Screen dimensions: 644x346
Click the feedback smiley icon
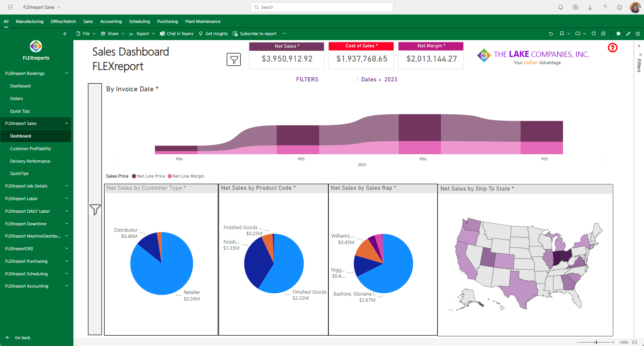coord(620,7)
